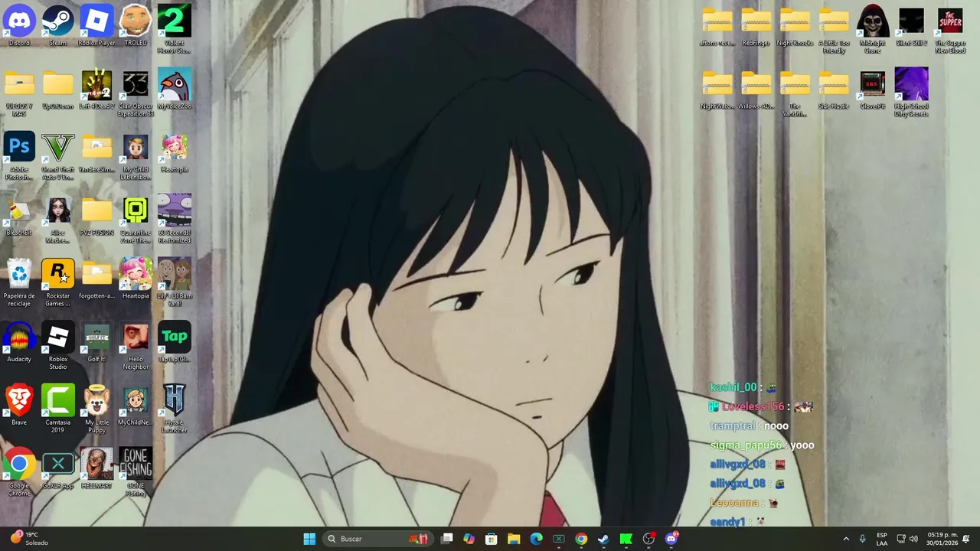Expand the hidden system tray icons chevron
The width and height of the screenshot is (980, 551).
tap(846, 539)
